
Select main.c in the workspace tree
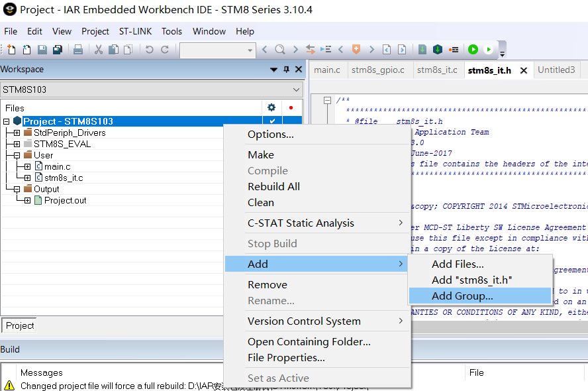pyautogui.click(x=58, y=166)
